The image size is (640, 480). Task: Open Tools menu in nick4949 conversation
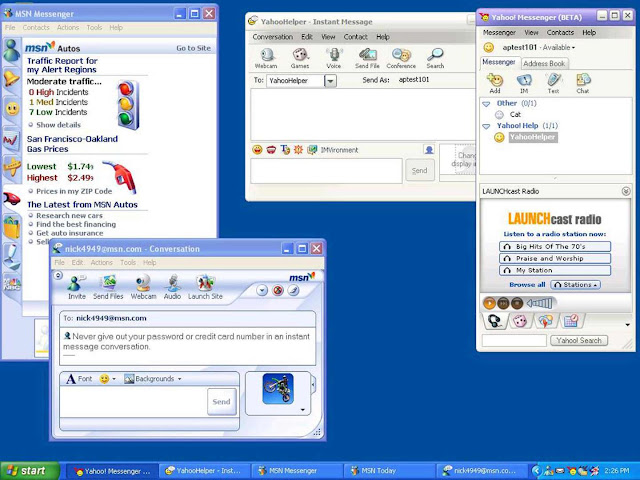pyautogui.click(x=128, y=262)
